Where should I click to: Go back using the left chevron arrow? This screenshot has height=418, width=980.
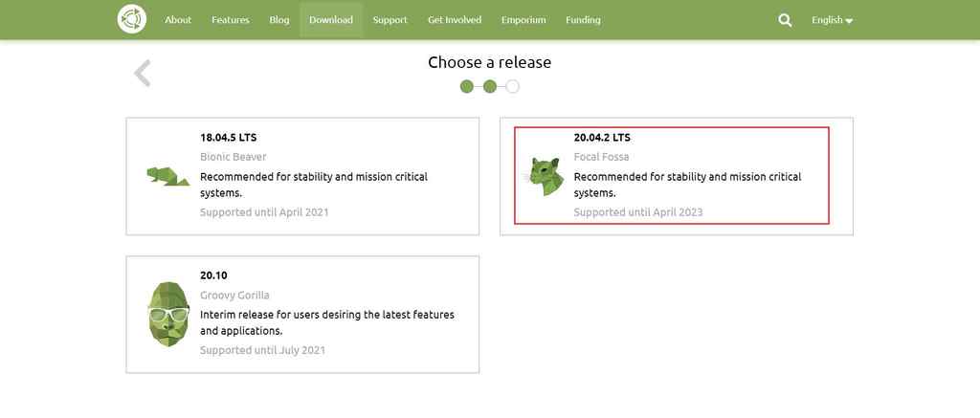[143, 74]
